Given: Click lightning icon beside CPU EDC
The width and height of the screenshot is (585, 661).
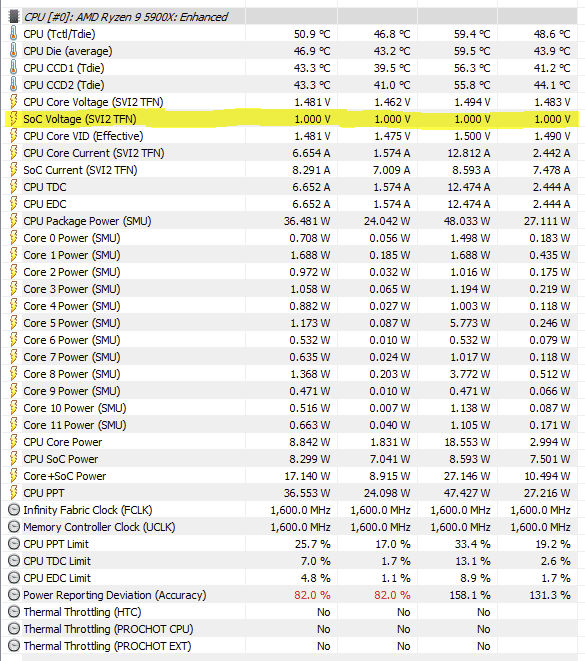Looking at the screenshot, I should tap(13, 204).
